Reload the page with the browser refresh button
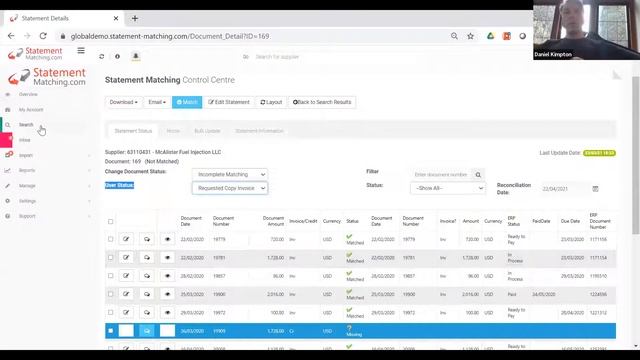640x360 pixels. (x=43, y=36)
